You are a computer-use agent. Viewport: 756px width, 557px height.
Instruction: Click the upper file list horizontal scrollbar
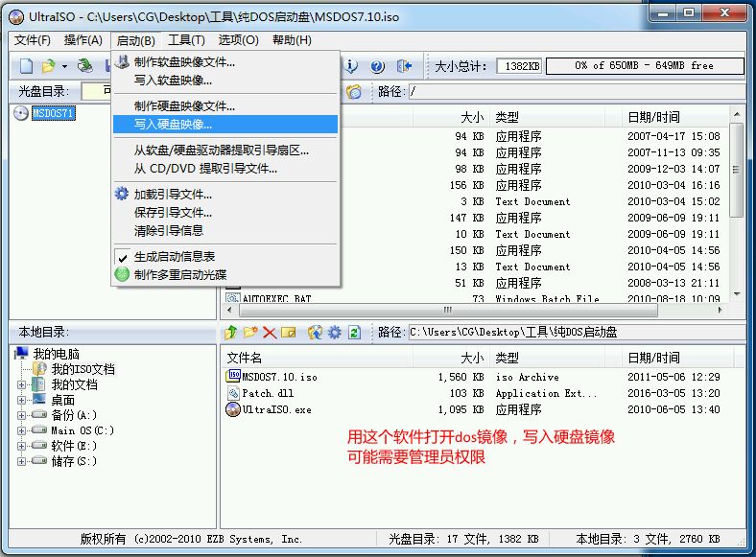click(448, 310)
